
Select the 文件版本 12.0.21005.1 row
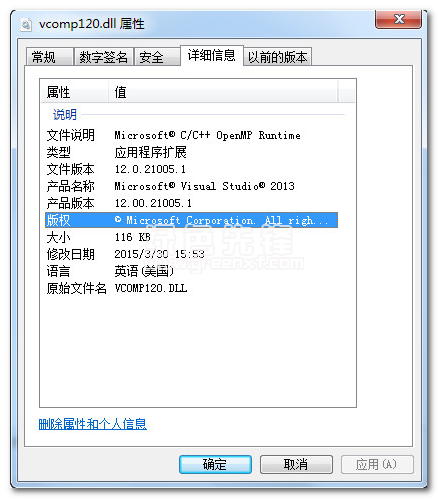(191, 169)
